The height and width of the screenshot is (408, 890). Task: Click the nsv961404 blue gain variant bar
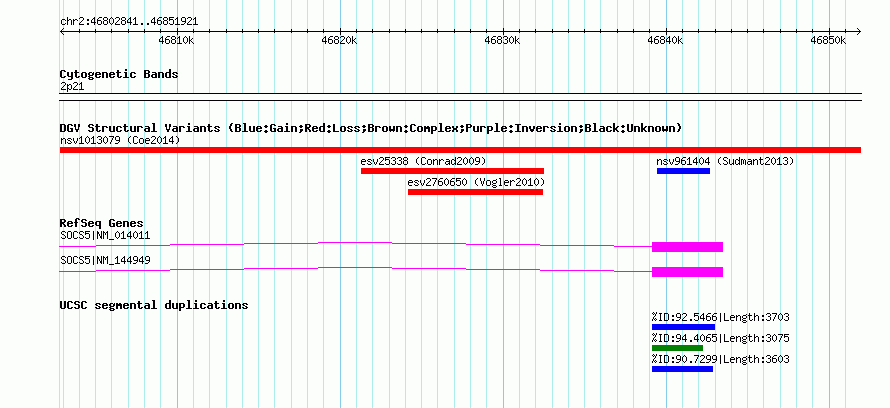pyautogui.click(x=683, y=171)
